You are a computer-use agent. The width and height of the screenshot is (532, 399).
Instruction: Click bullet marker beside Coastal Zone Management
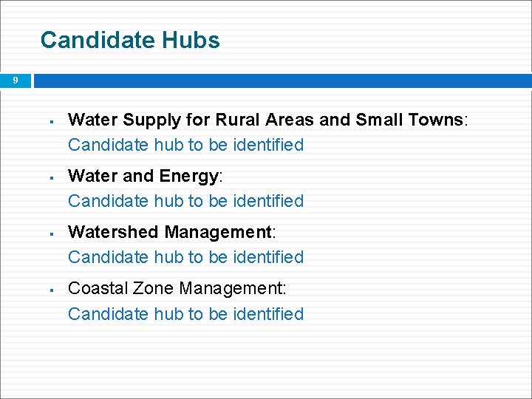(x=52, y=290)
